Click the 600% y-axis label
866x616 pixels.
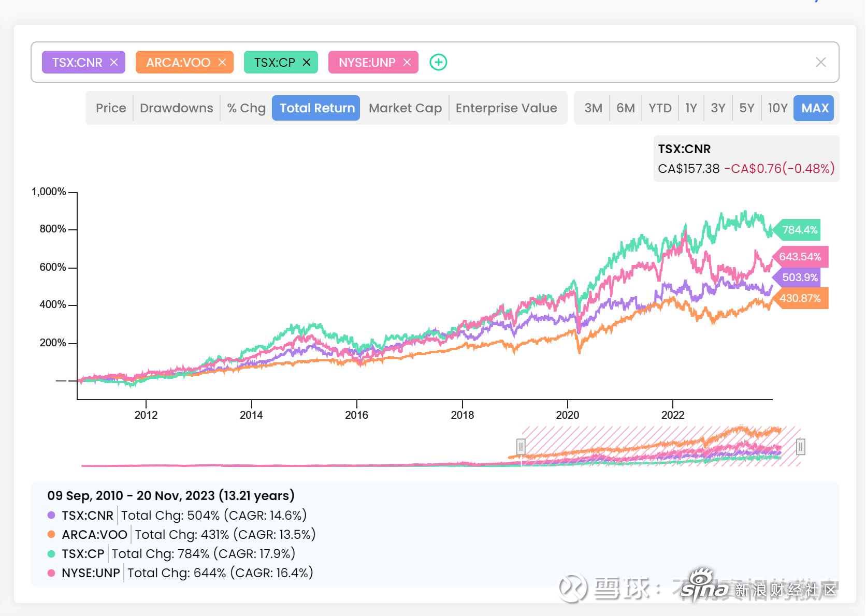tap(53, 267)
